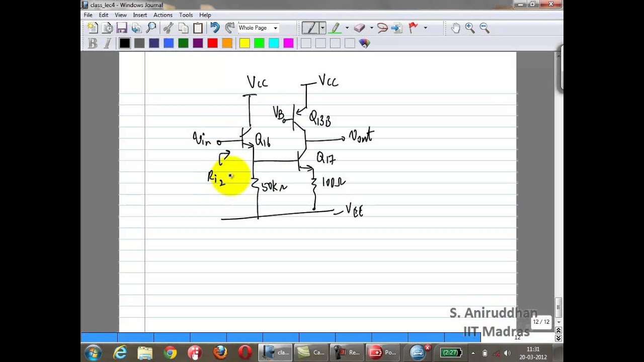The image size is (644, 362).
Task: Switch to class_lec4 Journal taskbar button
Action: 276,352
